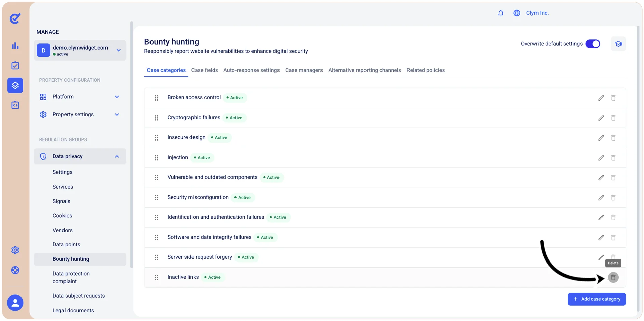Delete the Software and data integrity failures row
This screenshot has width=644, height=321.
[613, 238]
